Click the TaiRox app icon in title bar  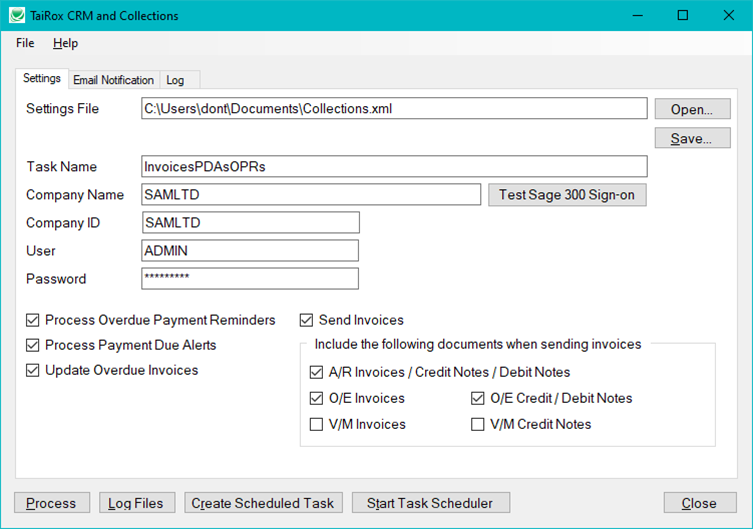click(x=17, y=15)
